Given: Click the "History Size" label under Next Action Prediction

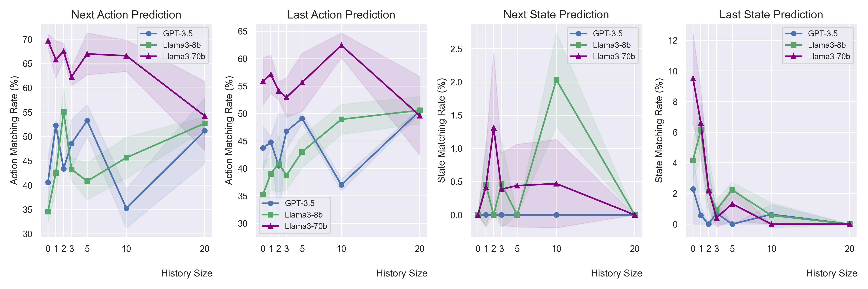Looking at the screenshot, I should (187, 273).
